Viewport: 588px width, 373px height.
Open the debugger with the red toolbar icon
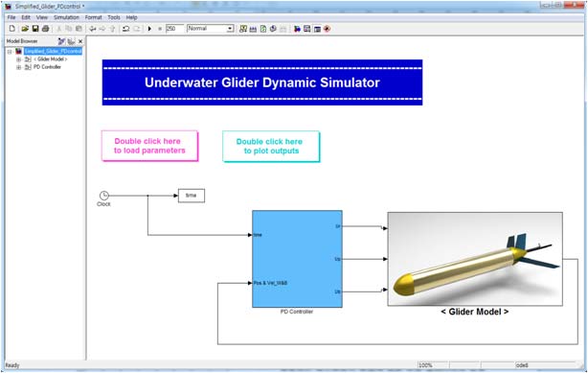click(x=327, y=29)
